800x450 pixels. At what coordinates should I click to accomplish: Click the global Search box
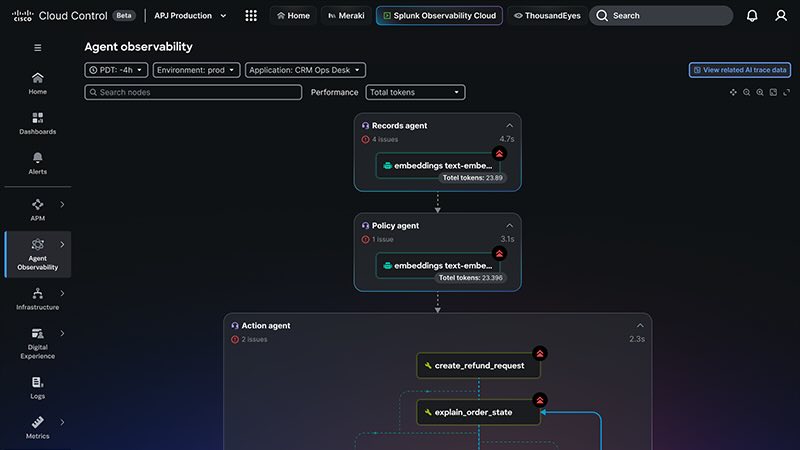[661, 16]
